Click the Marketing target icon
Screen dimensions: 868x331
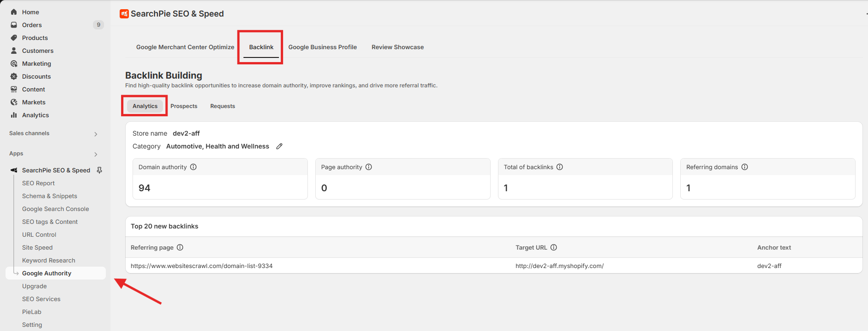[x=14, y=63]
